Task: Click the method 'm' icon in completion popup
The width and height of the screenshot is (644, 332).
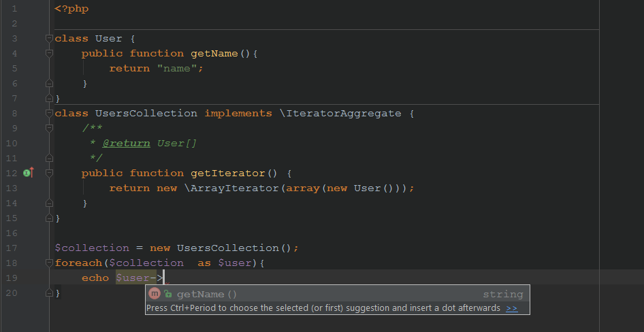Action: click(x=155, y=293)
